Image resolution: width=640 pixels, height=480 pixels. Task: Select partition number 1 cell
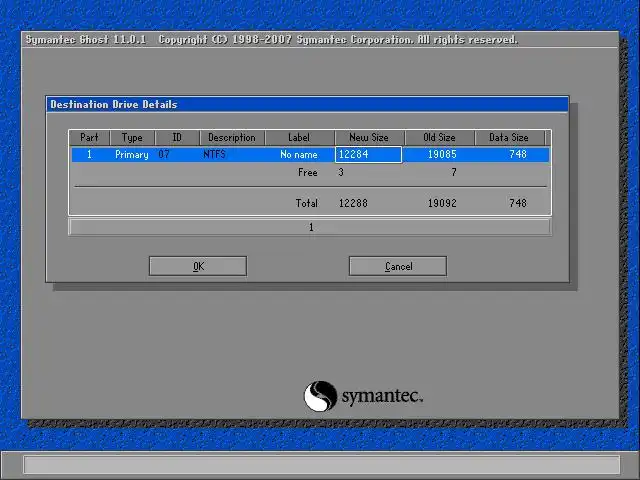point(89,155)
